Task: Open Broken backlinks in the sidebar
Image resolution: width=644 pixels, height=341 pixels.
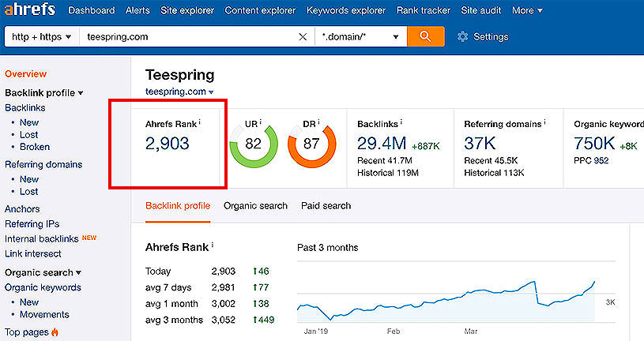Action: click(34, 147)
